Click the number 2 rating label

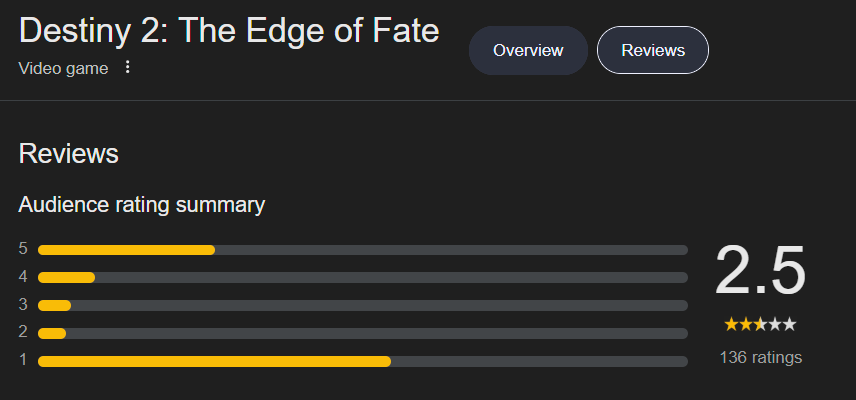(x=23, y=332)
